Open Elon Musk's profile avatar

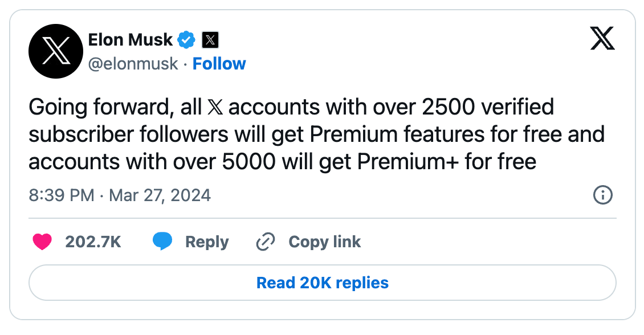(55, 51)
